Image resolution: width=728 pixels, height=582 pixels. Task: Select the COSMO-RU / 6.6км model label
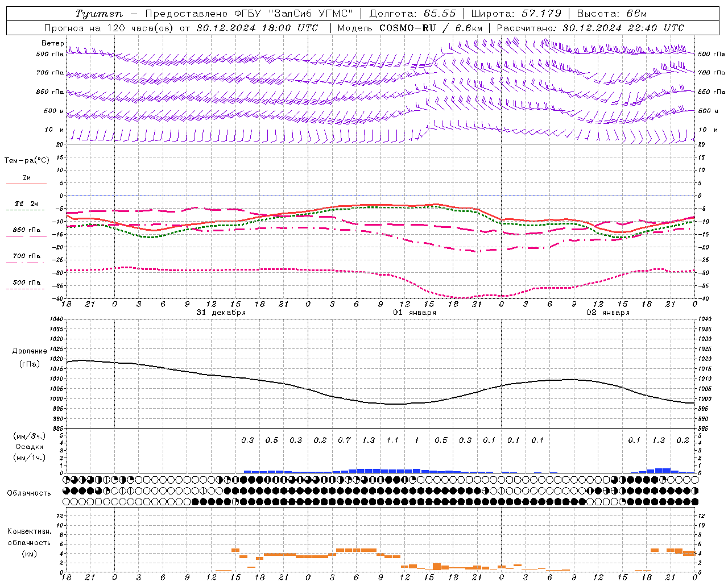coord(431,28)
